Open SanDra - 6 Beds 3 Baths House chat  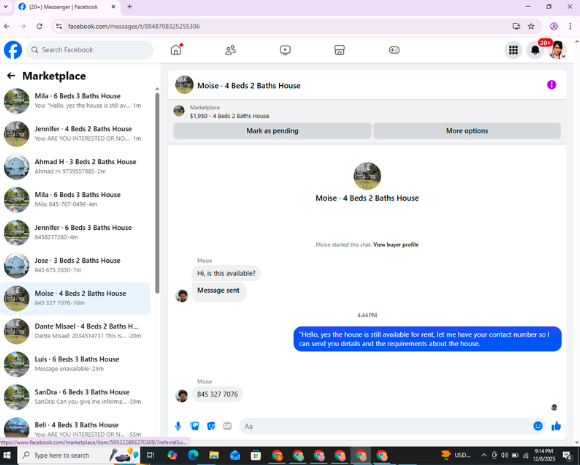point(76,397)
